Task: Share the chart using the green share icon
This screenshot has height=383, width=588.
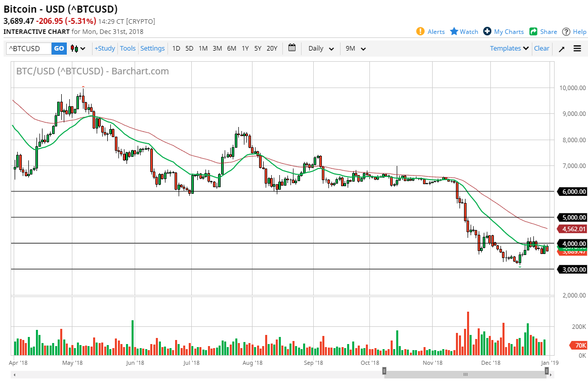Action: pos(534,31)
